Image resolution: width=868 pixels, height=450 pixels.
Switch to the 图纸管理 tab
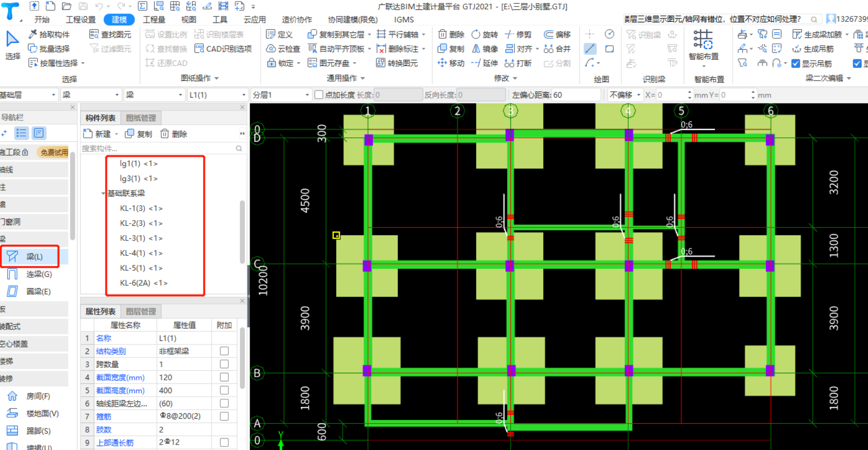(141, 118)
